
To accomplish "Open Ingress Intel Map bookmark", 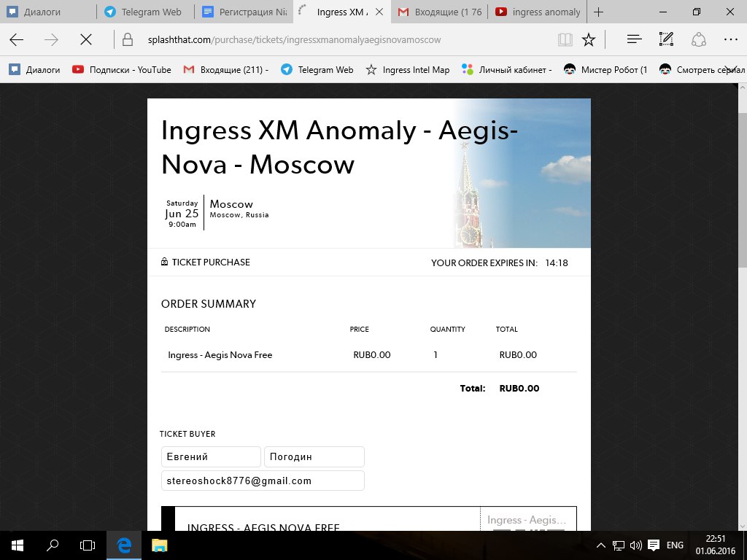I will point(407,70).
